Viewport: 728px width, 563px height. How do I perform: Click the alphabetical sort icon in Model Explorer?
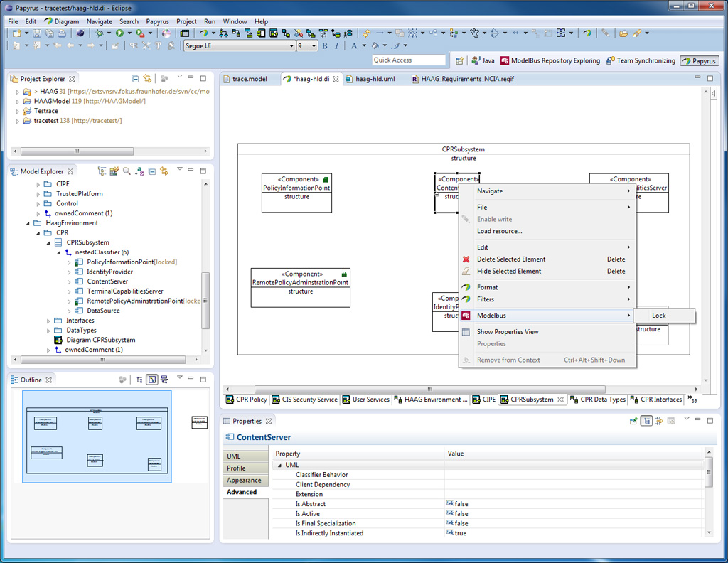139,171
